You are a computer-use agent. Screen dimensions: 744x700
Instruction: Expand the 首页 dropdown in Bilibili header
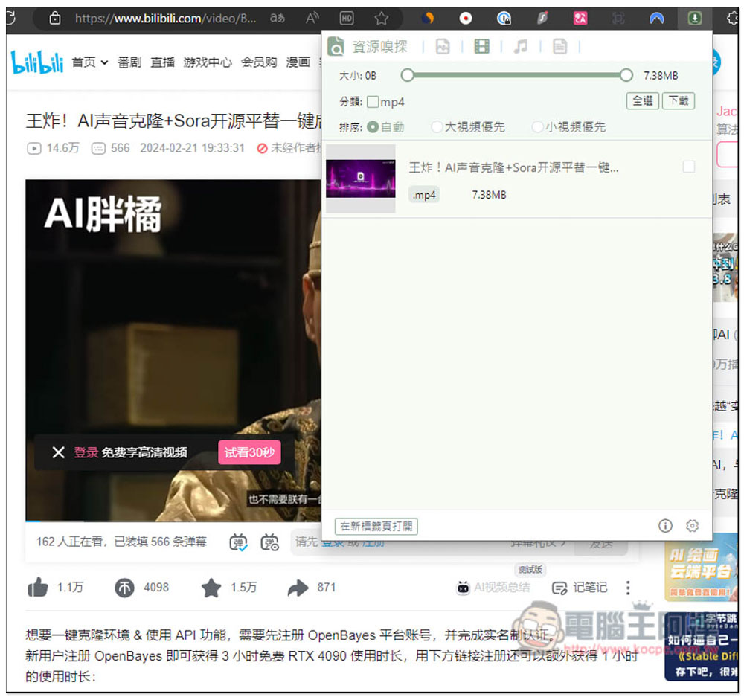point(90,62)
